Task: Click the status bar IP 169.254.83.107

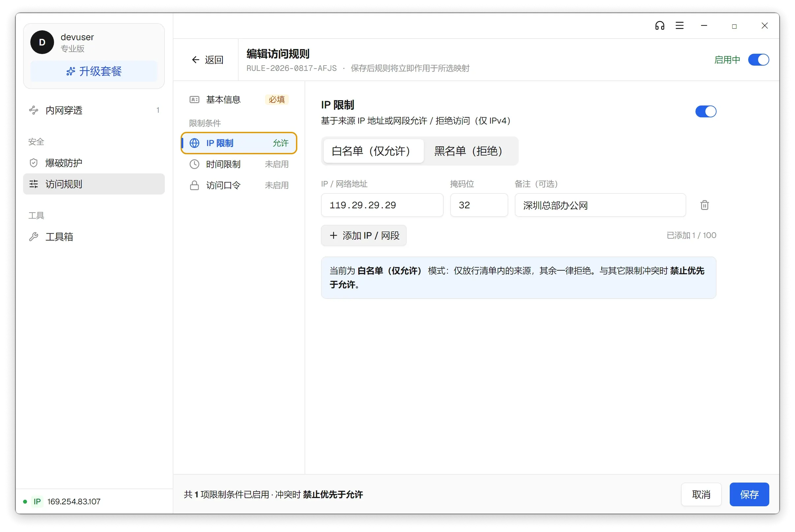Action: [74, 501]
